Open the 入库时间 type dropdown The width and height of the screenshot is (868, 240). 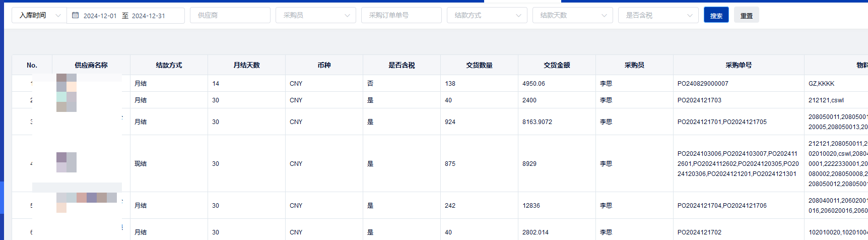click(x=39, y=16)
